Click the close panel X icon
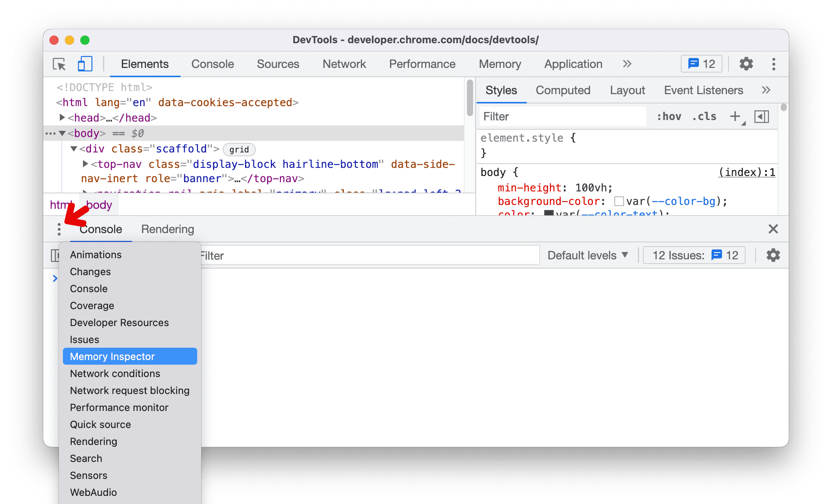 click(x=773, y=229)
